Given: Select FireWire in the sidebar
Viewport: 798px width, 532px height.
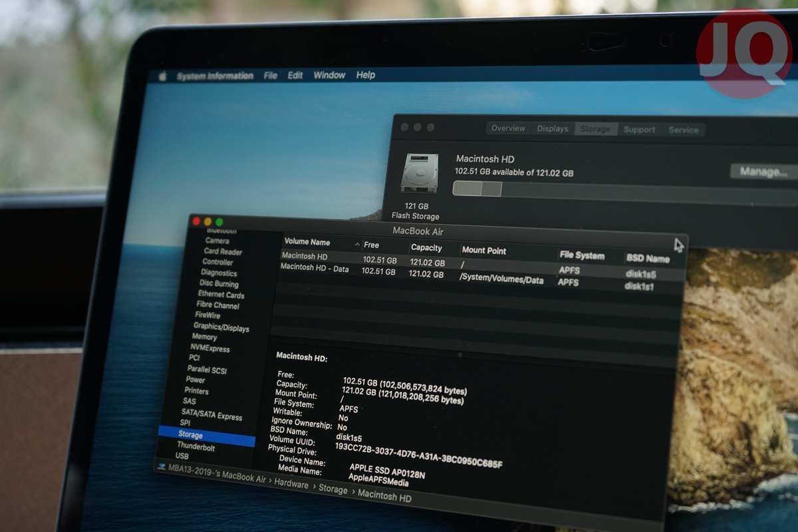Looking at the screenshot, I should click(x=207, y=315).
